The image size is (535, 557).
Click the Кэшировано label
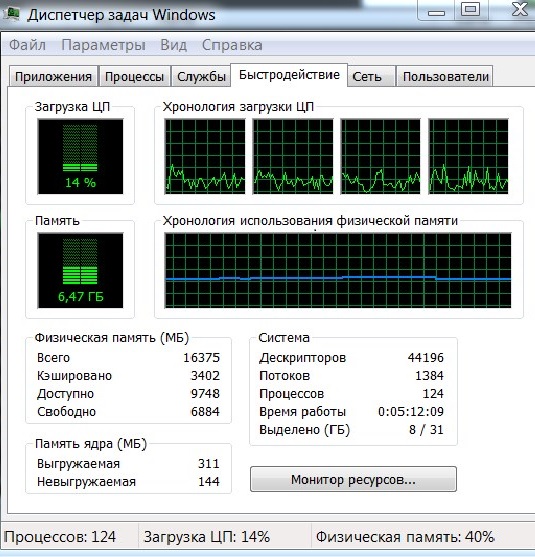74,375
